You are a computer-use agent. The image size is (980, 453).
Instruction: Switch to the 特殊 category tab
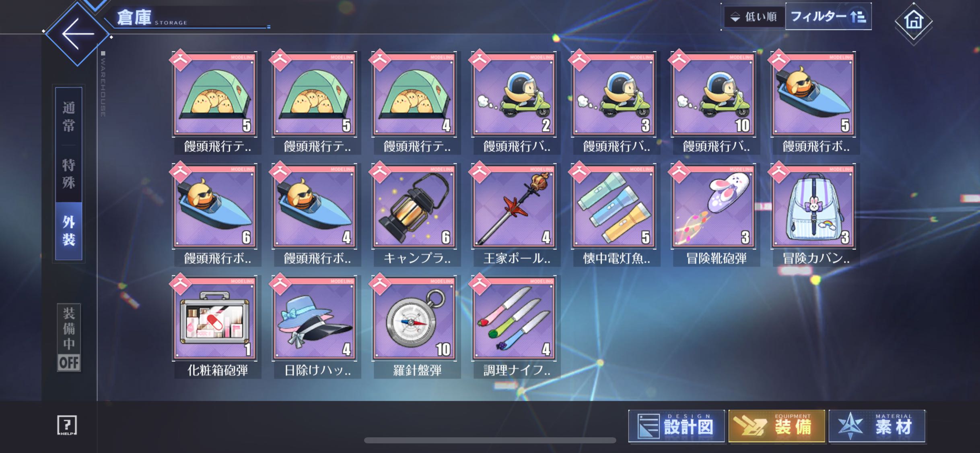click(x=69, y=174)
